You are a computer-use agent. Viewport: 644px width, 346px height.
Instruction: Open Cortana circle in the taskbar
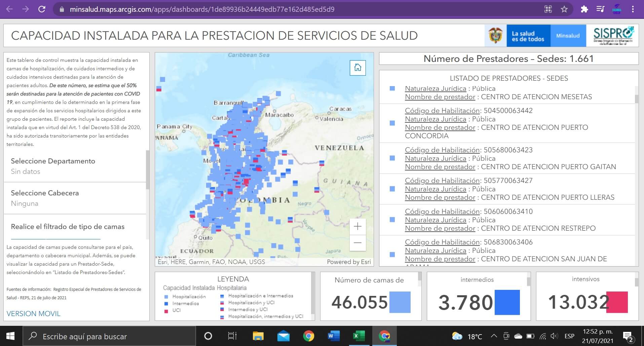(x=208, y=336)
